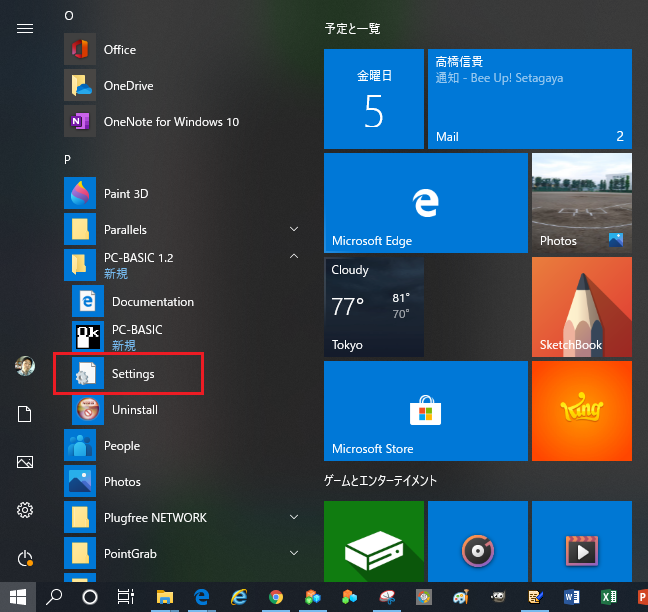Open Word from the taskbar
Viewport: 648px width, 612px height.
[x=572, y=597]
